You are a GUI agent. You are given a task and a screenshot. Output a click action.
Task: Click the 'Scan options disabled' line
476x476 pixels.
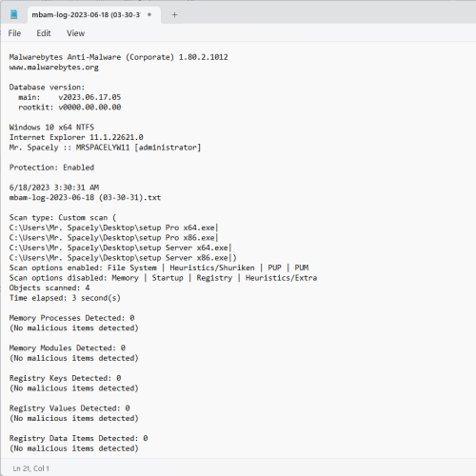(163, 278)
